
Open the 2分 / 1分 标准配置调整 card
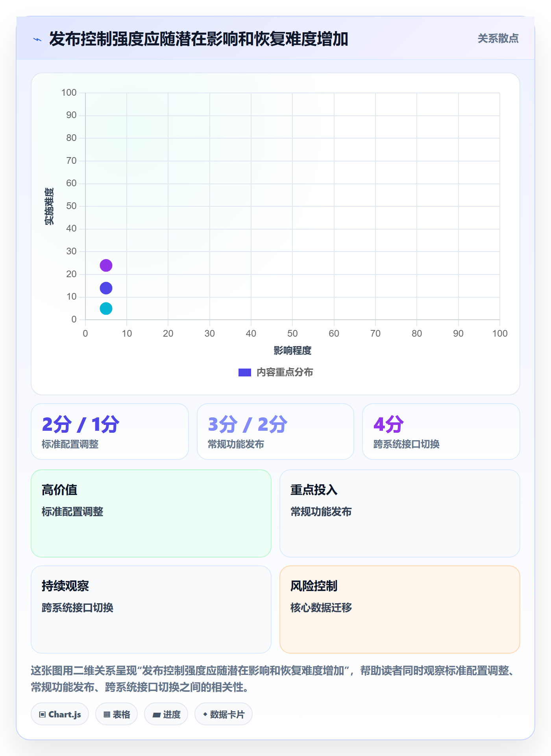(x=110, y=432)
